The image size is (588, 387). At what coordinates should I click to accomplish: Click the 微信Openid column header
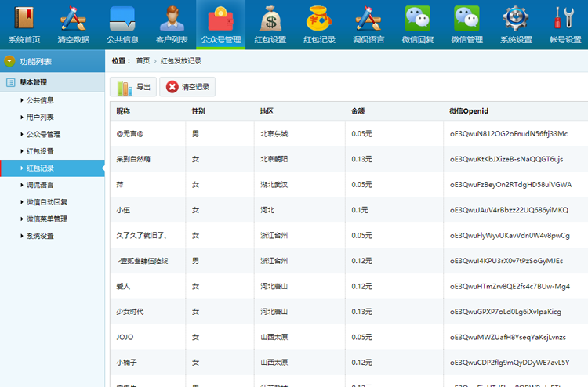coord(469,111)
